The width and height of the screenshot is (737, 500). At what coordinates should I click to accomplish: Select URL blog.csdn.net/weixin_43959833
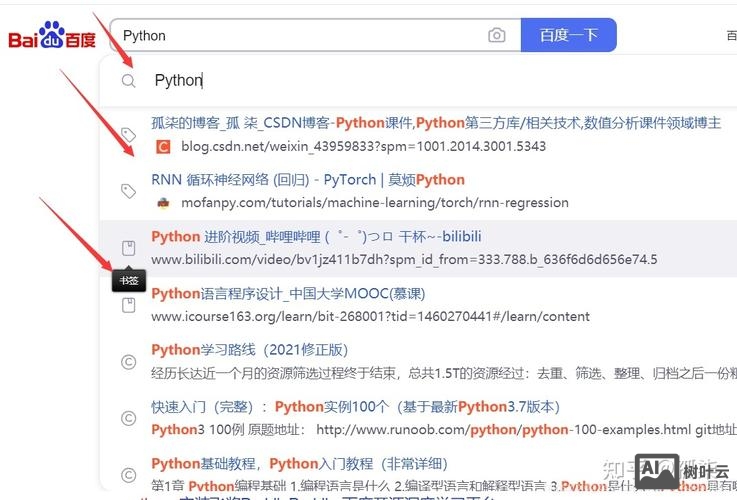[x=363, y=147]
